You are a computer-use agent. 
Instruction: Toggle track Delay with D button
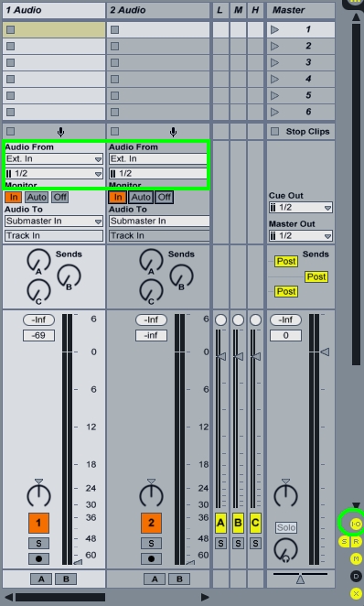click(356, 576)
